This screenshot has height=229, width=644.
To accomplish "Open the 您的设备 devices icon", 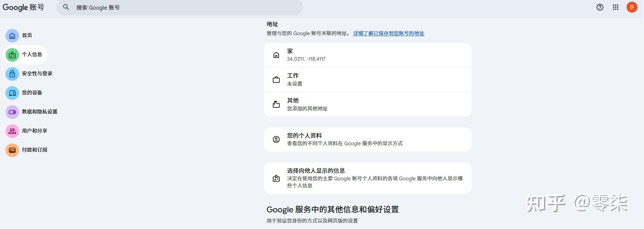I will pos(12,93).
